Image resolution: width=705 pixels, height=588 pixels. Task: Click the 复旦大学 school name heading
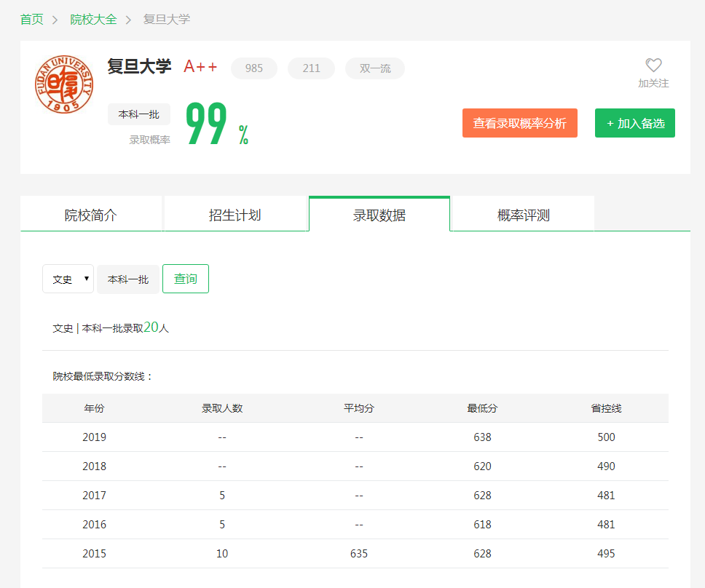tap(139, 66)
